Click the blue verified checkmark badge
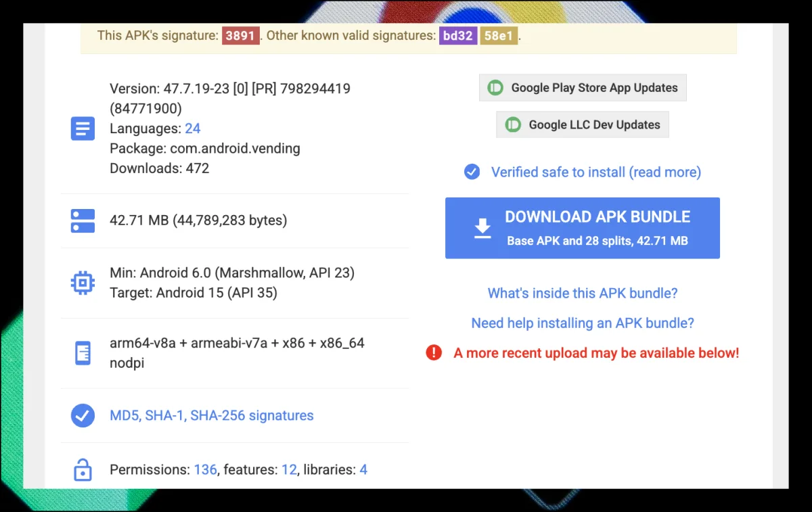The image size is (812, 512). [472, 172]
